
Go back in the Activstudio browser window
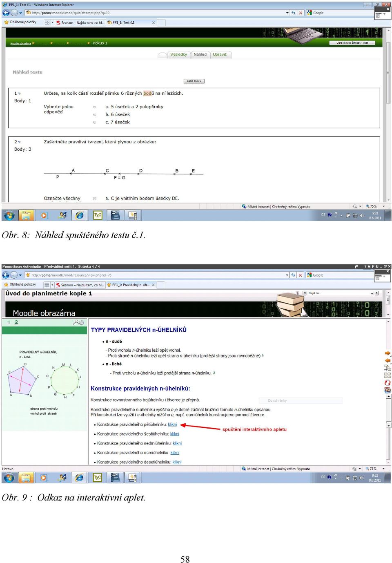tap(7, 275)
